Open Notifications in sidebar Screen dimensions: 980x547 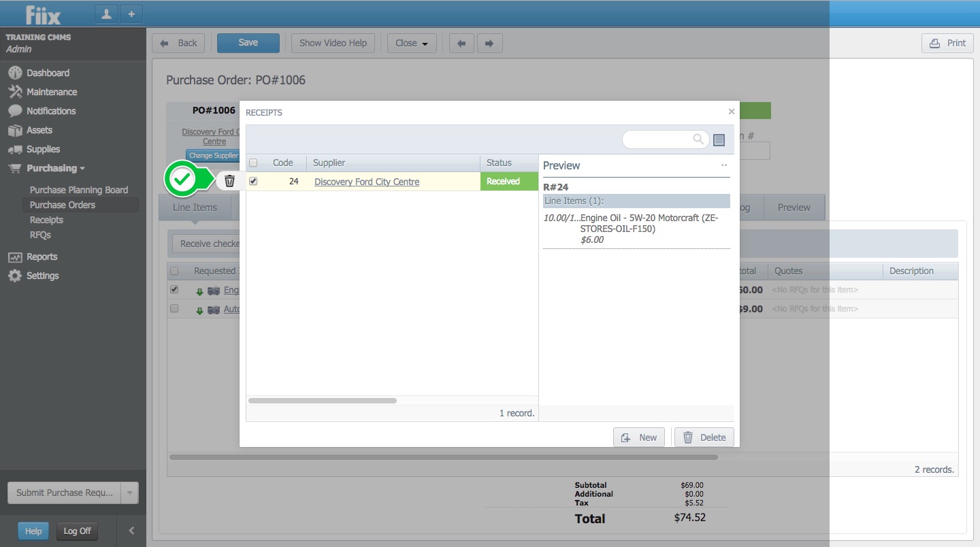pos(51,111)
